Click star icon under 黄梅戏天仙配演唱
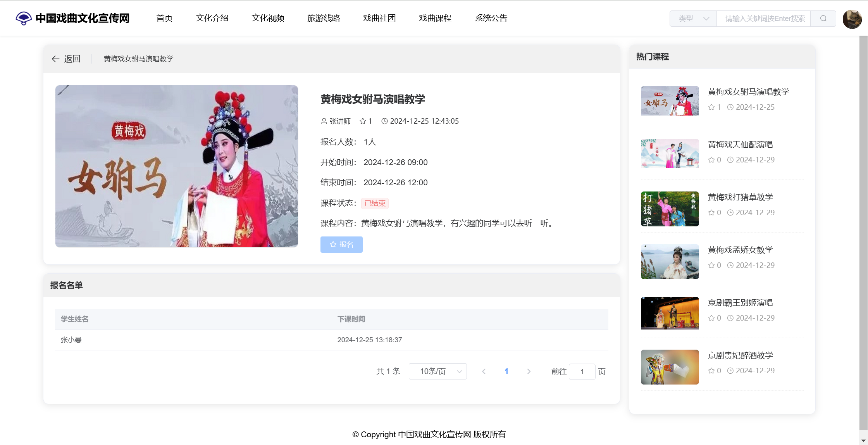The width and height of the screenshot is (868, 445). pyautogui.click(x=711, y=160)
